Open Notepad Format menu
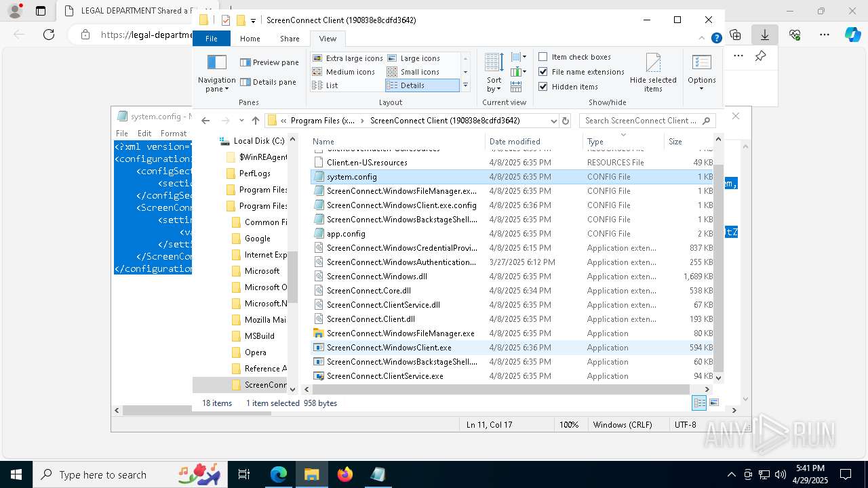868x488 pixels. [x=174, y=134]
